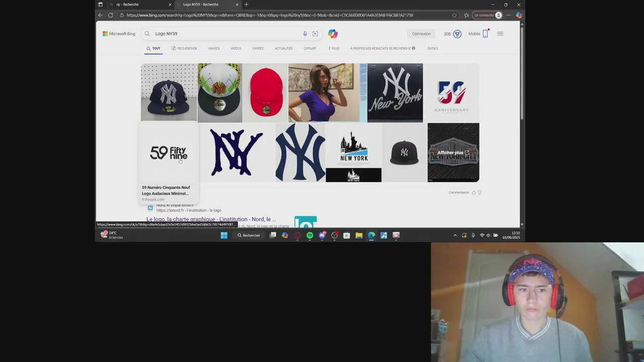Open the tab actions icon at far left of tab bar

point(100,5)
